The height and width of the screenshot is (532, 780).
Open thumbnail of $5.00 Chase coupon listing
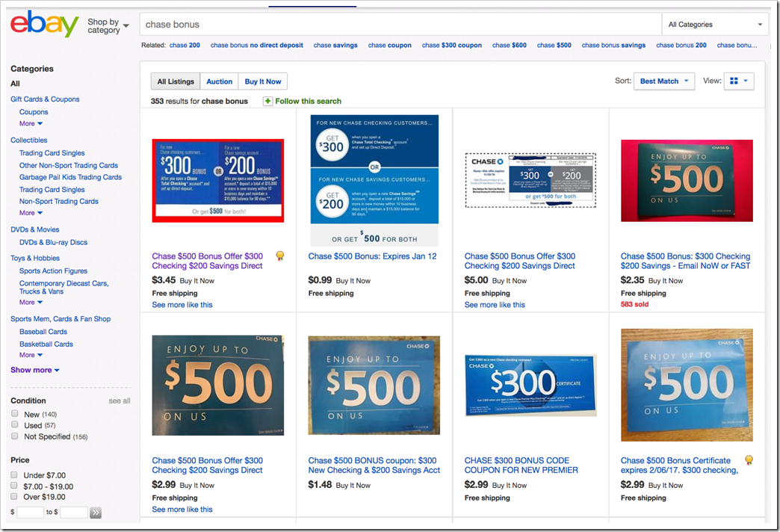click(530, 180)
